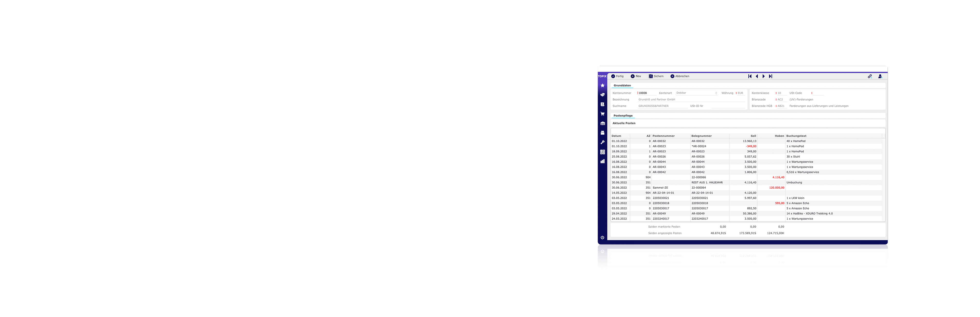Open the handshake contacts module
Image resolution: width=980 pixels, height=317 pixels.
tap(602, 95)
